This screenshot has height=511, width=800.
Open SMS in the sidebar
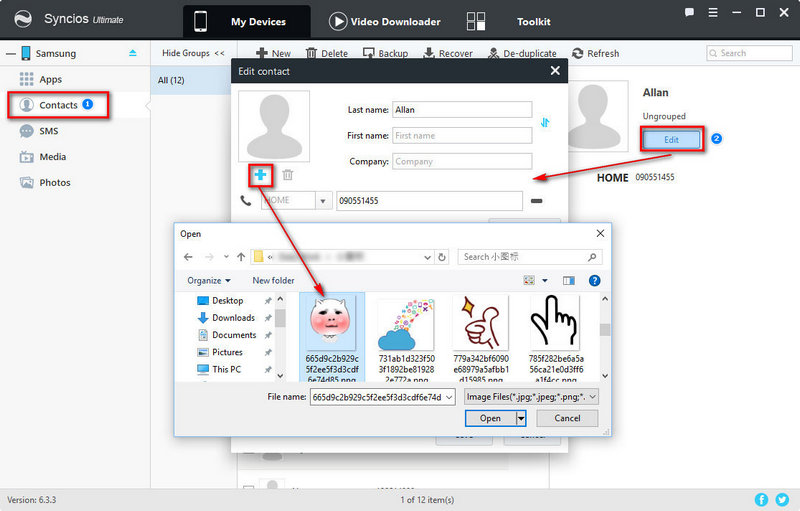click(x=39, y=131)
